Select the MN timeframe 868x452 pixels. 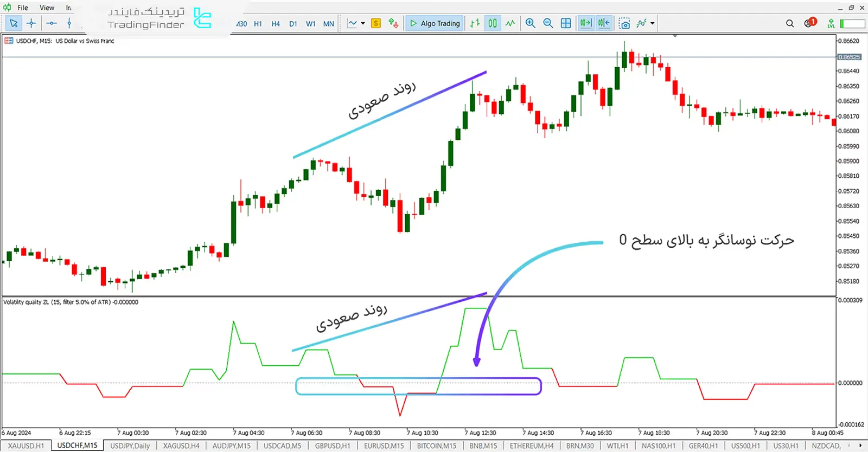(328, 24)
